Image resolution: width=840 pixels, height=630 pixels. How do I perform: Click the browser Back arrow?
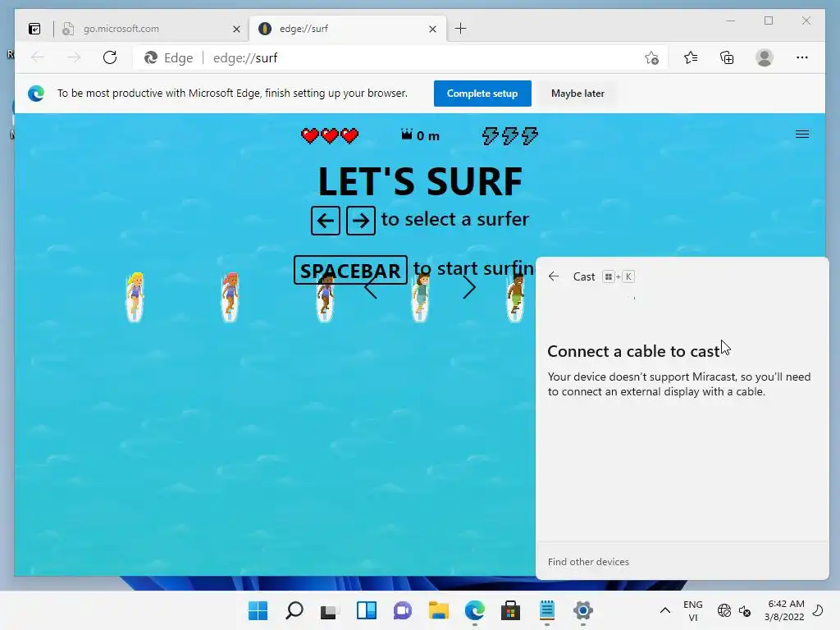pyautogui.click(x=38, y=57)
